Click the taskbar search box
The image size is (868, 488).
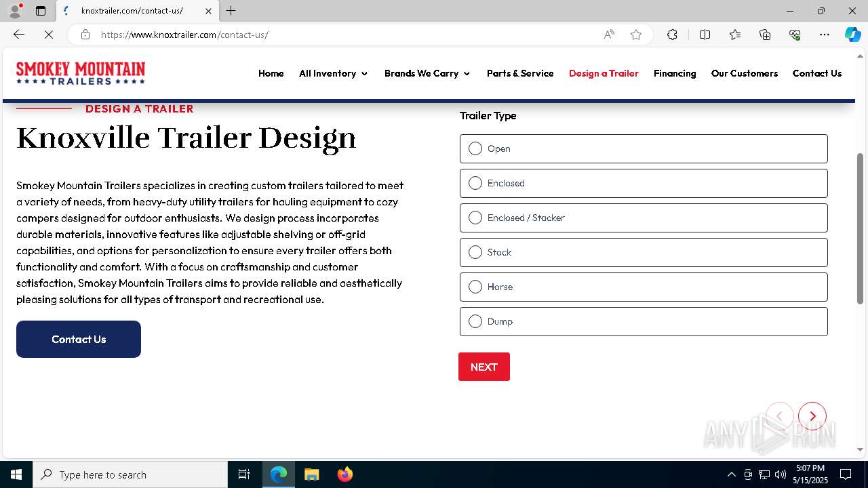130,474
